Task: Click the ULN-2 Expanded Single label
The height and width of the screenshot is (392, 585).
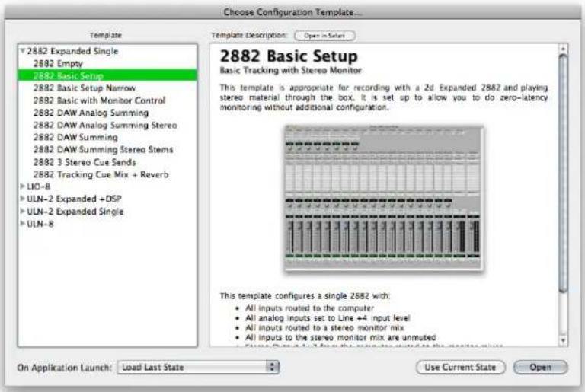Action: 75,212
